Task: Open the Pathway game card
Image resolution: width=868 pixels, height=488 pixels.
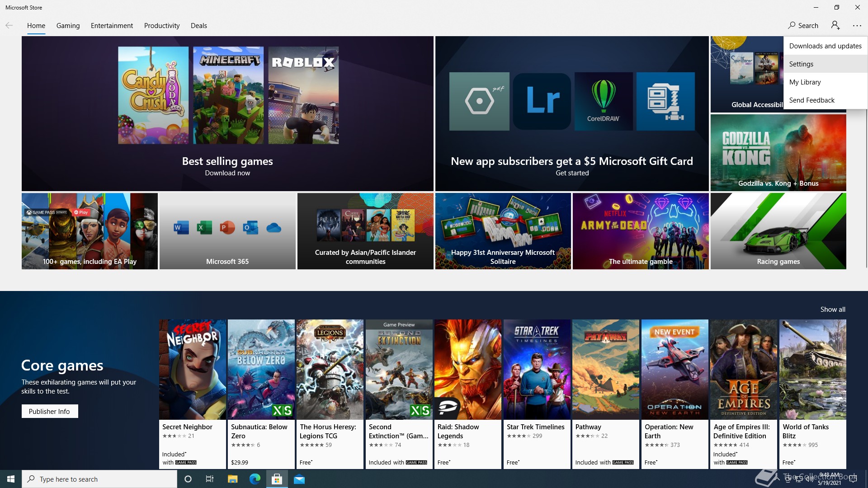Action: click(x=606, y=394)
